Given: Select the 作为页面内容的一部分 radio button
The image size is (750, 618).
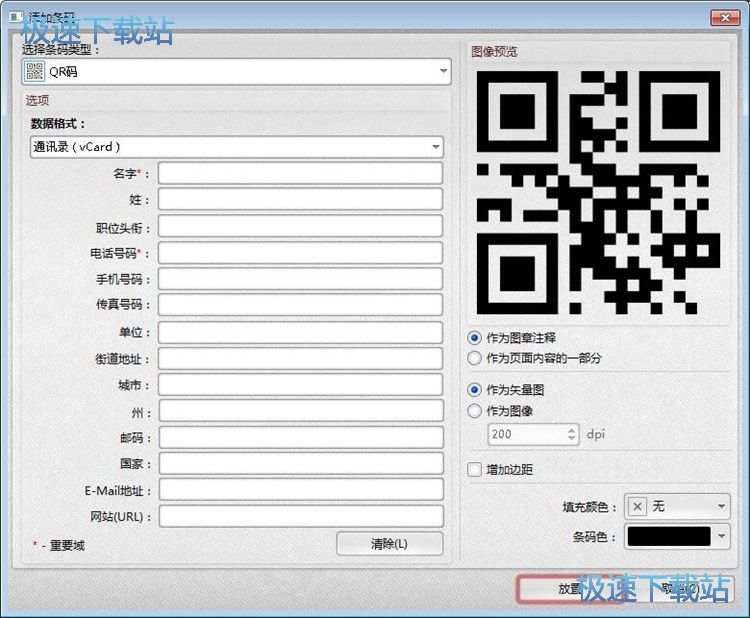Looking at the screenshot, I should click(x=474, y=358).
